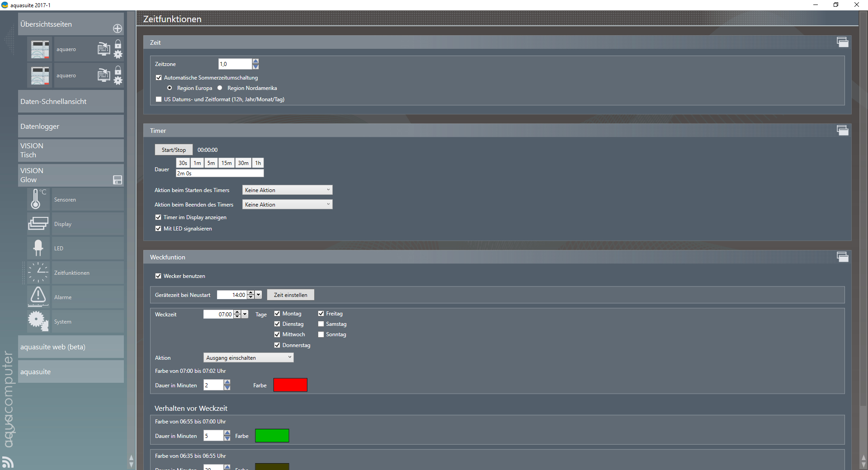Click the RSS feed icon in the sidebar corner
Screen dimensions: 868x470
8,462
